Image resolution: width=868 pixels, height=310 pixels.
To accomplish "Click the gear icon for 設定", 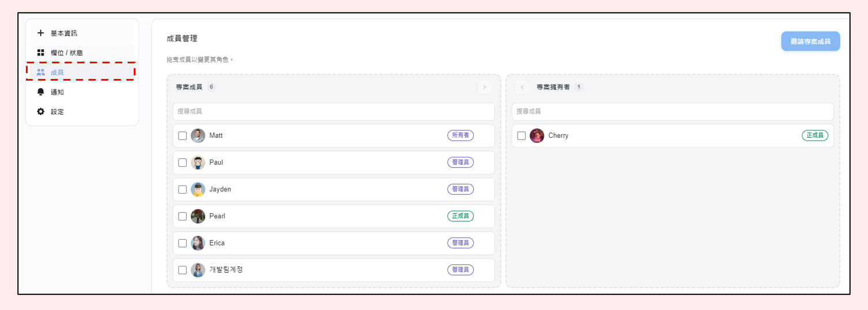I will [40, 111].
